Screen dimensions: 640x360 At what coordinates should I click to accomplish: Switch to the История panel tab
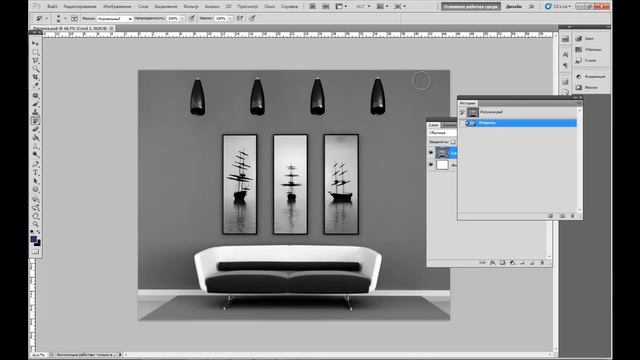pyautogui.click(x=467, y=103)
